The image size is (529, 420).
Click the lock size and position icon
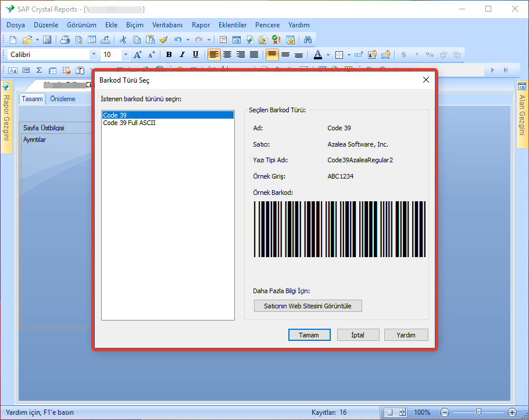[385, 55]
